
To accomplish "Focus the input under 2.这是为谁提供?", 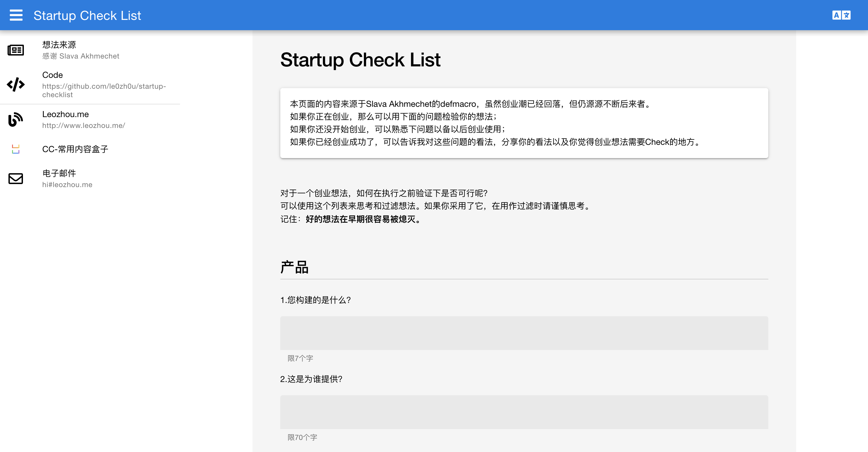I will pyautogui.click(x=524, y=412).
